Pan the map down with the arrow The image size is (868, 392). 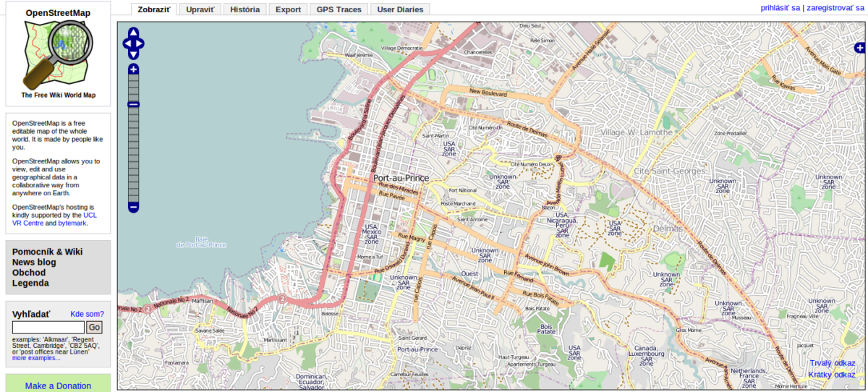pyautogui.click(x=134, y=54)
